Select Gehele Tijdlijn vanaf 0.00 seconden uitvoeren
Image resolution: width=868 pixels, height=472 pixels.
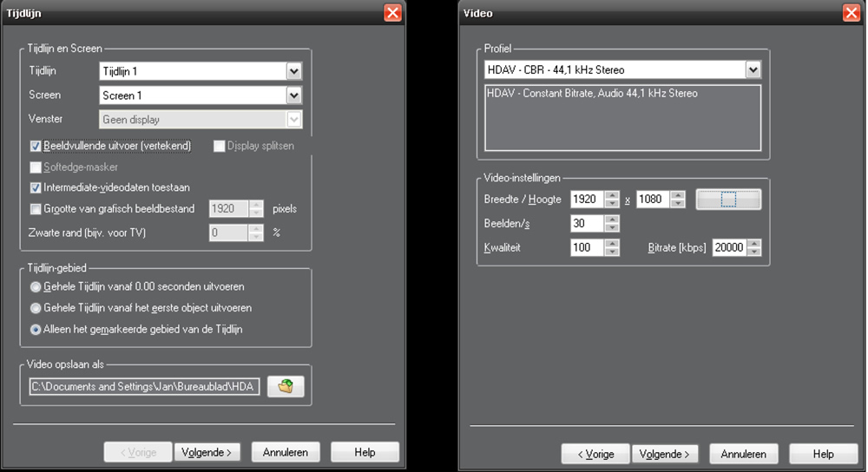pyautogui.click(x=36, y=286)
